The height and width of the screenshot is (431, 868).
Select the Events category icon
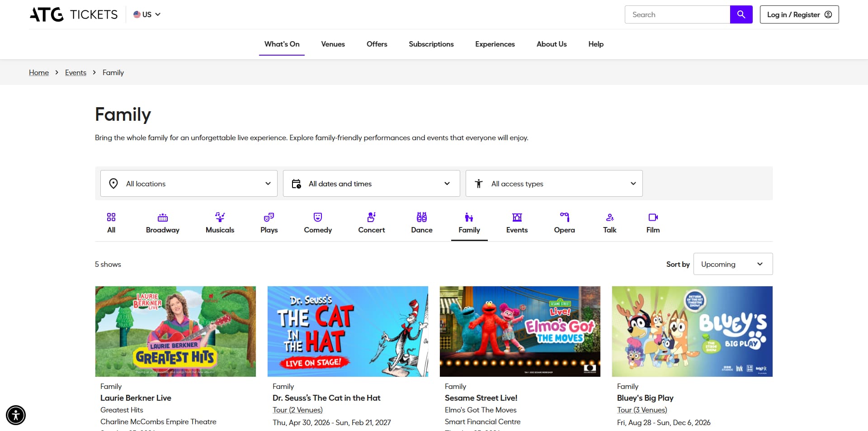[x=517, y=217]
